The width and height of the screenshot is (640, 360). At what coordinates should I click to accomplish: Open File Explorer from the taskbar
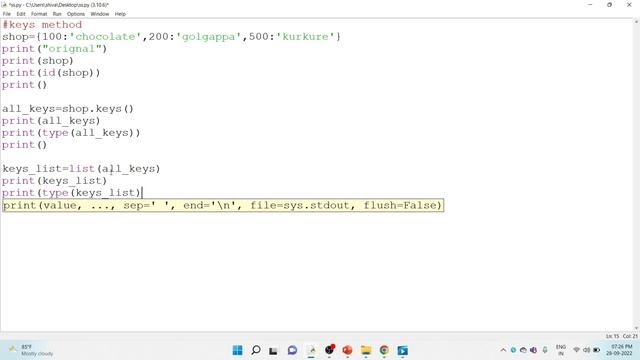pyautogui.click(x=366, y=350)
